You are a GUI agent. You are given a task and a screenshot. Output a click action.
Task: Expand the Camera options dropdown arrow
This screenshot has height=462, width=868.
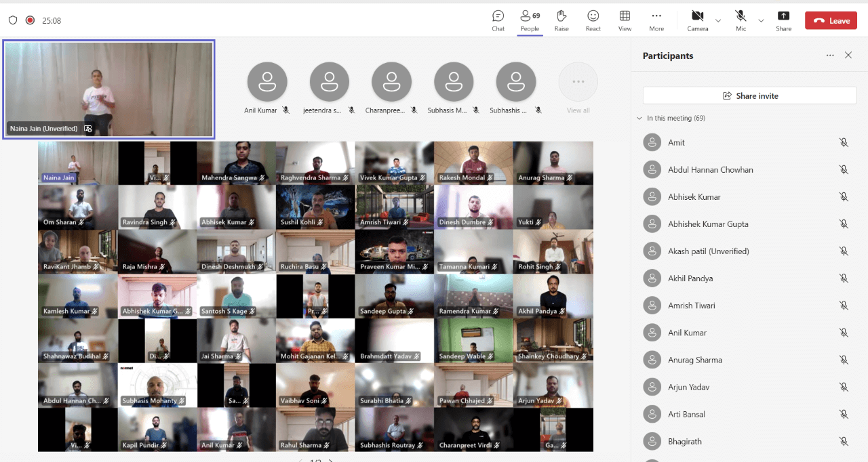pos(718,21)
